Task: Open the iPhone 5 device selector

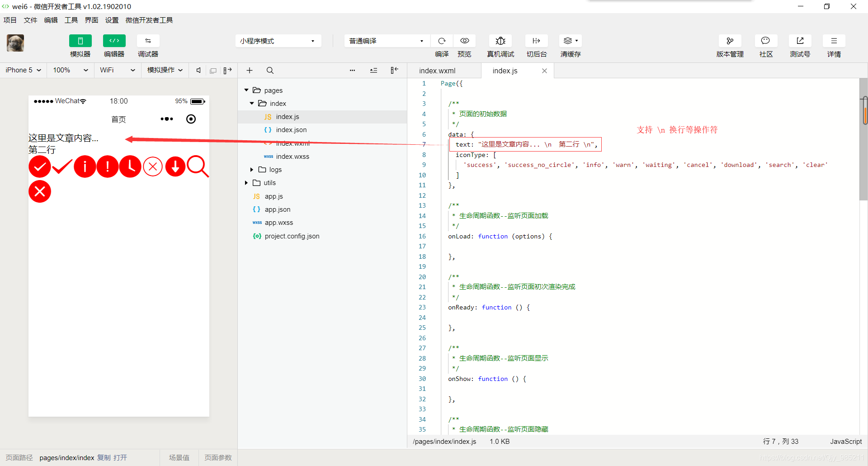Action: pyautogui.click(x=23, y=70)
